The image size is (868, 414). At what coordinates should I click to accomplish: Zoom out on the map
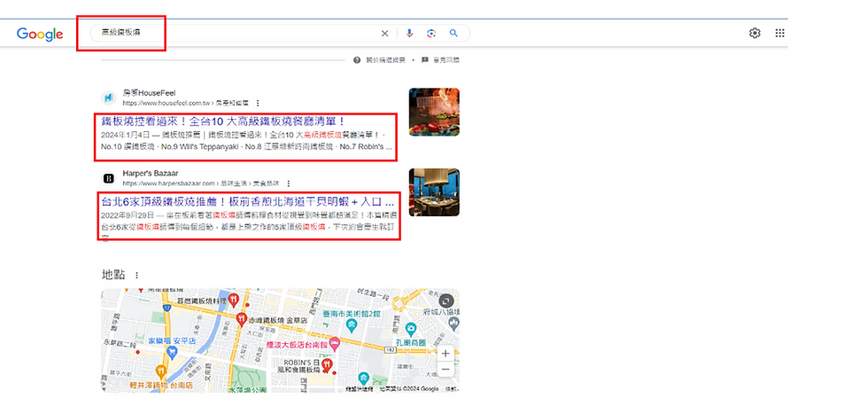pyautogui.click(x=446, y=369)
